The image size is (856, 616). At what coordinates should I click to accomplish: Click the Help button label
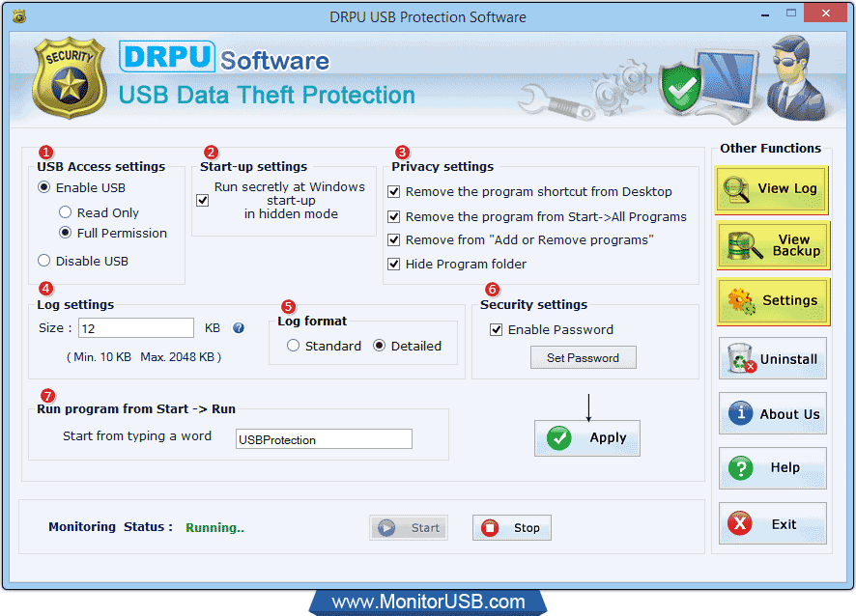point(785,467)
